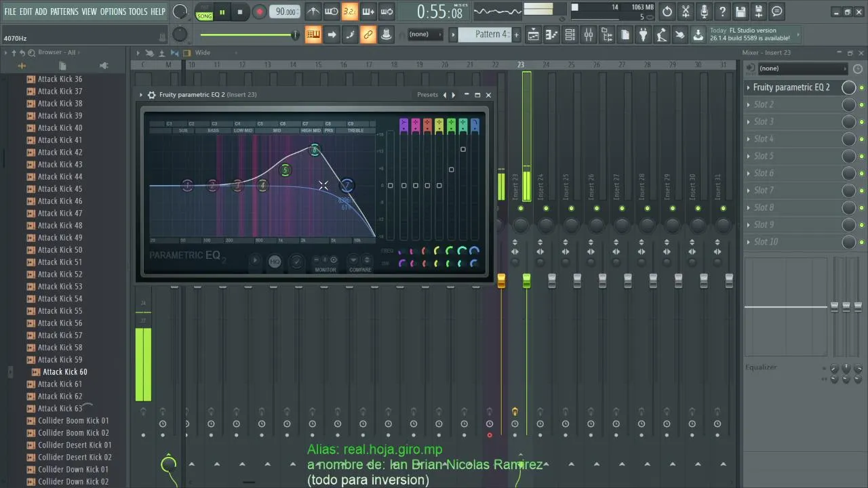Open the FILE menu
The width and height of the screenshot is (868, 488).
(x=10, y=12)
